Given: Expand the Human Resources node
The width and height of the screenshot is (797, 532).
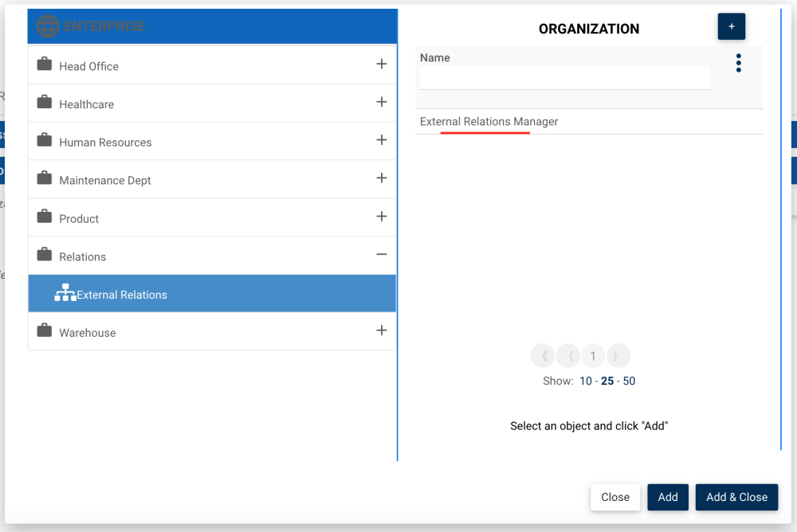Looking at the screenshot, I should (x=382, y=140).
